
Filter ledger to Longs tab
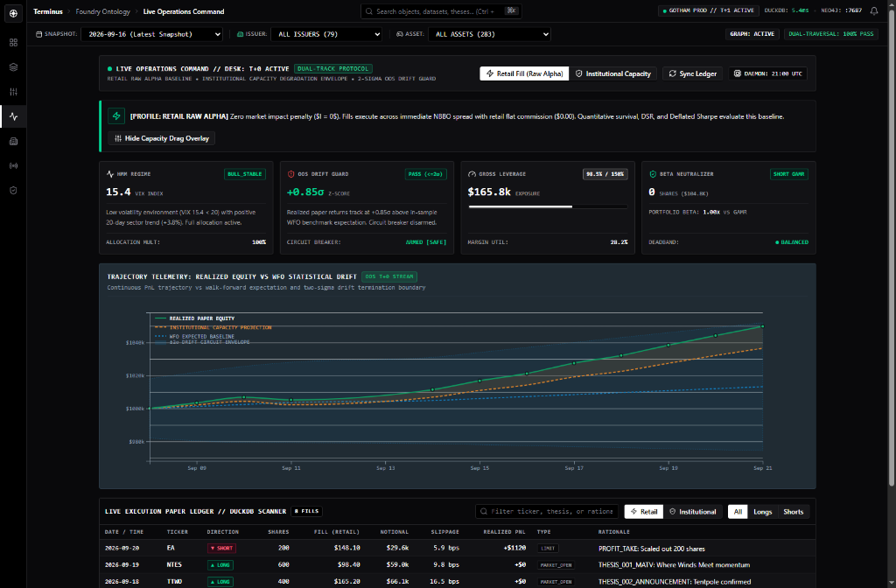point(762,511)
